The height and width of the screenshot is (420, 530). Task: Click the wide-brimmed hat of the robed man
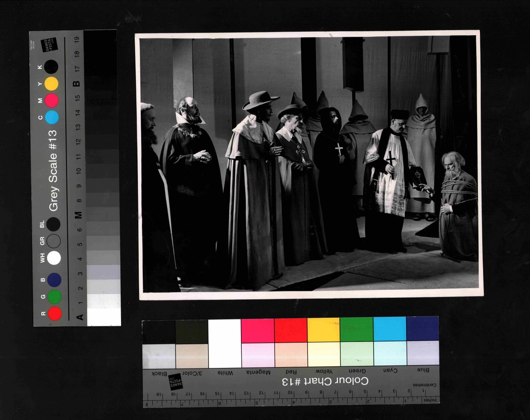(x=261, y=100)
